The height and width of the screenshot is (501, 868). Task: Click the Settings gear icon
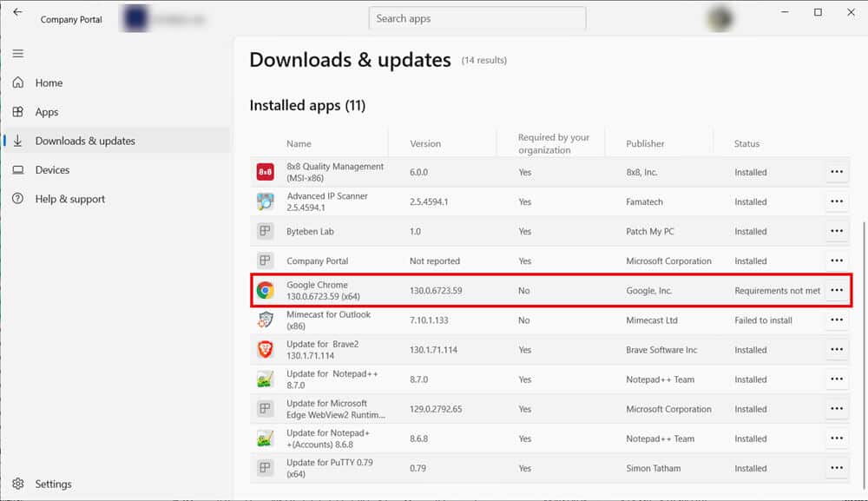[x=17, y=484]
